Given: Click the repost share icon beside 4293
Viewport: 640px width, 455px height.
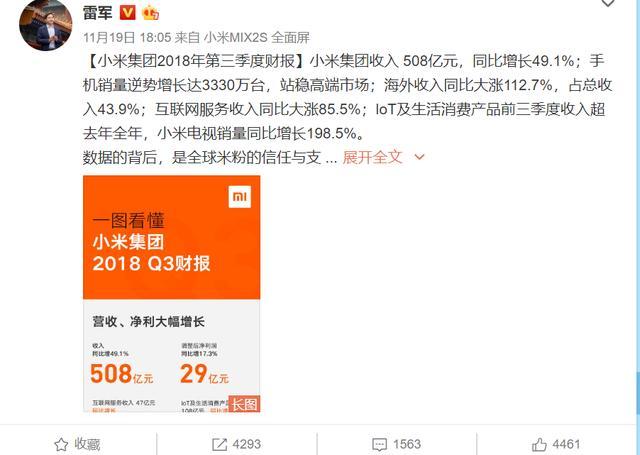Looking at the screenshot, I should point(220,444).
